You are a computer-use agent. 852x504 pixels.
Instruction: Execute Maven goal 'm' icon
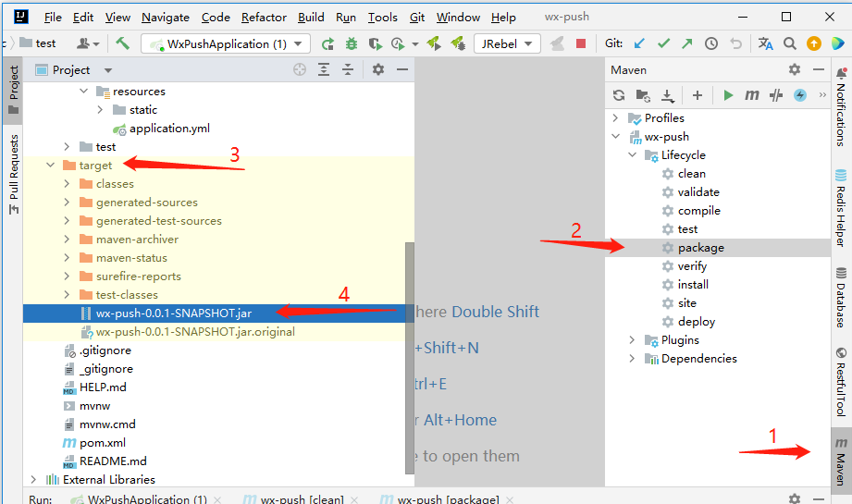752,95
